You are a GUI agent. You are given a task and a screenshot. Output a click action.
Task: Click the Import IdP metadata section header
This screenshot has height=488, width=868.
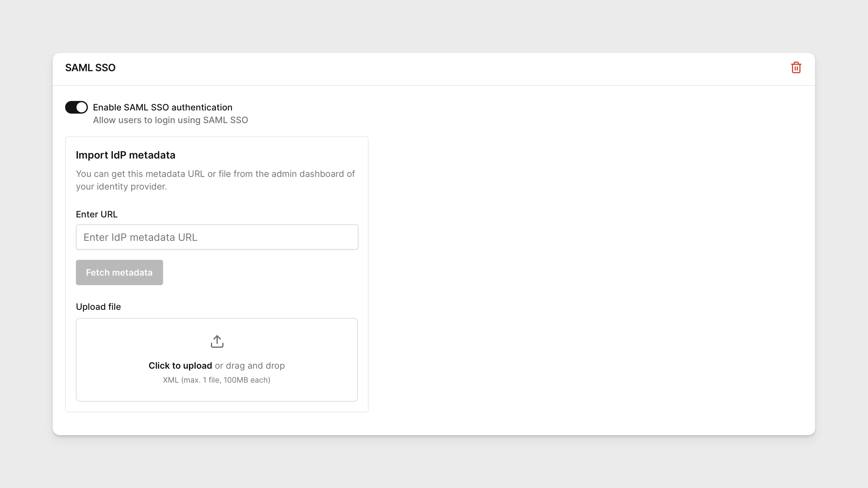(125, 155)
